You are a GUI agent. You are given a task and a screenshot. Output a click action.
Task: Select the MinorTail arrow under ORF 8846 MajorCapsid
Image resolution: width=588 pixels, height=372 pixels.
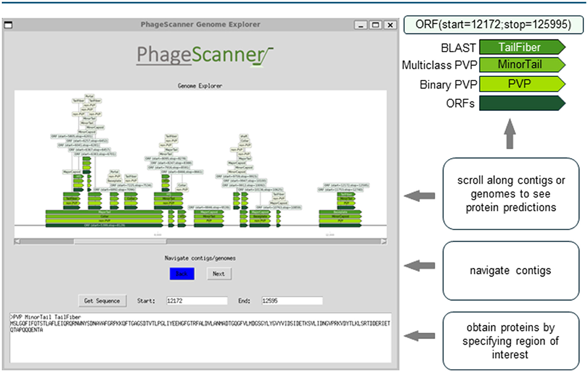pyautogui.click(x=209, y=216)
